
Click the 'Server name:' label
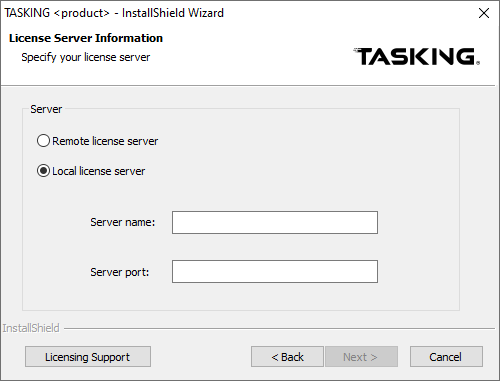click(123, 222)
